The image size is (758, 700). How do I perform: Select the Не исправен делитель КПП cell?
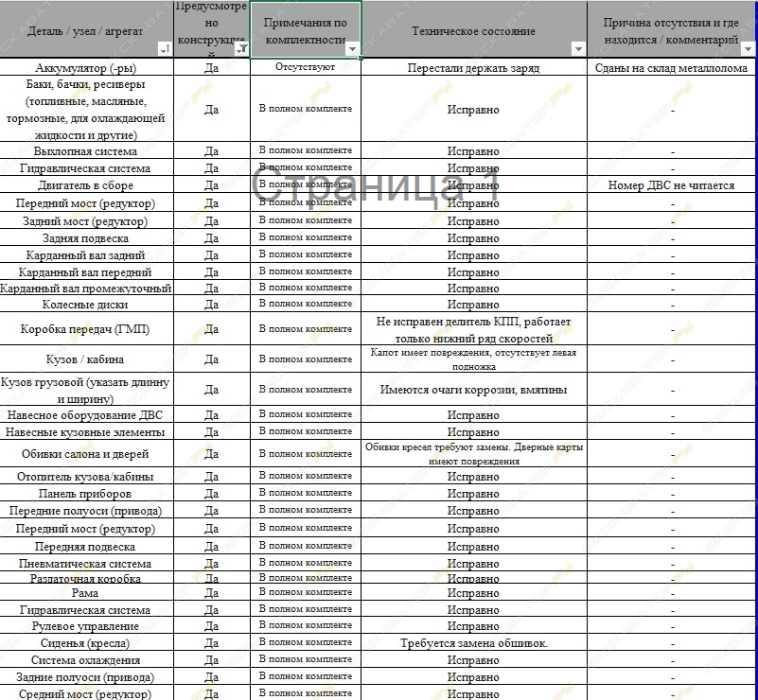click(x=474, y=329)
